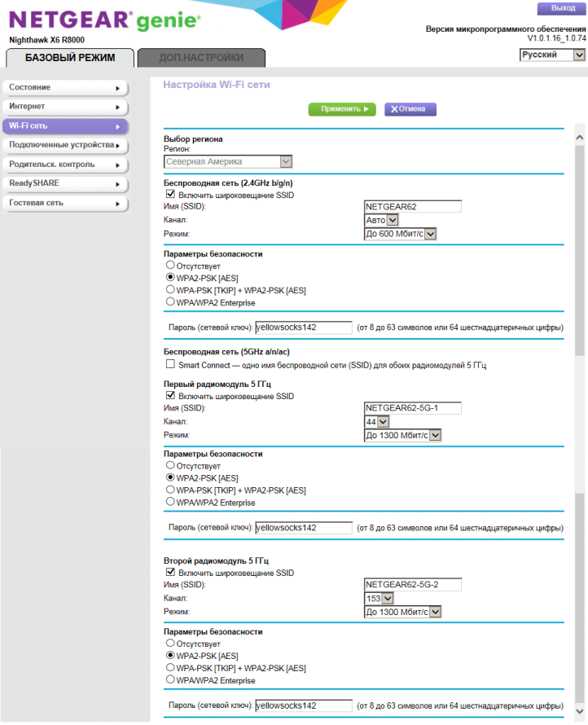Click the NETGEAR62-5G-2 SSID field
The height and width of the screenshot is (725, 588).
pyautogui.click(x=413, y=584)
